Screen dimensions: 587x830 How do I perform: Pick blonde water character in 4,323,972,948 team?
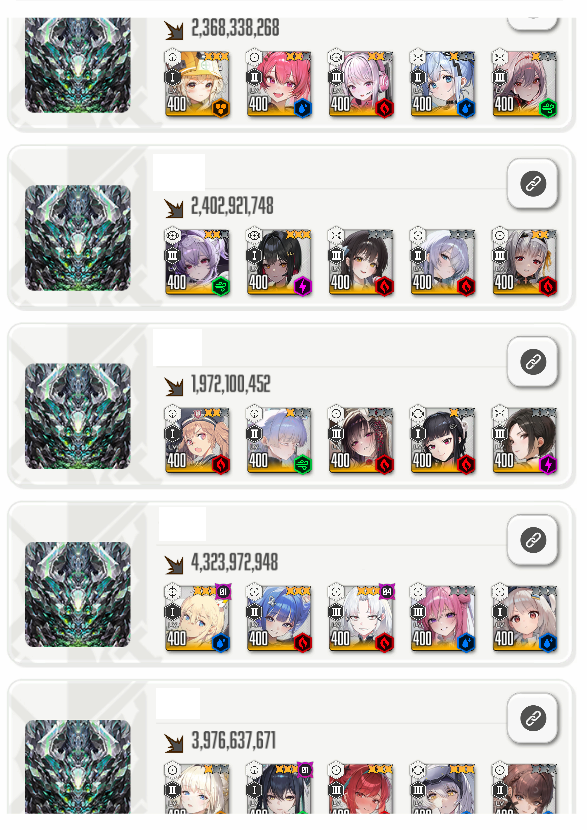pyautogui.click(x=197, y=618)
